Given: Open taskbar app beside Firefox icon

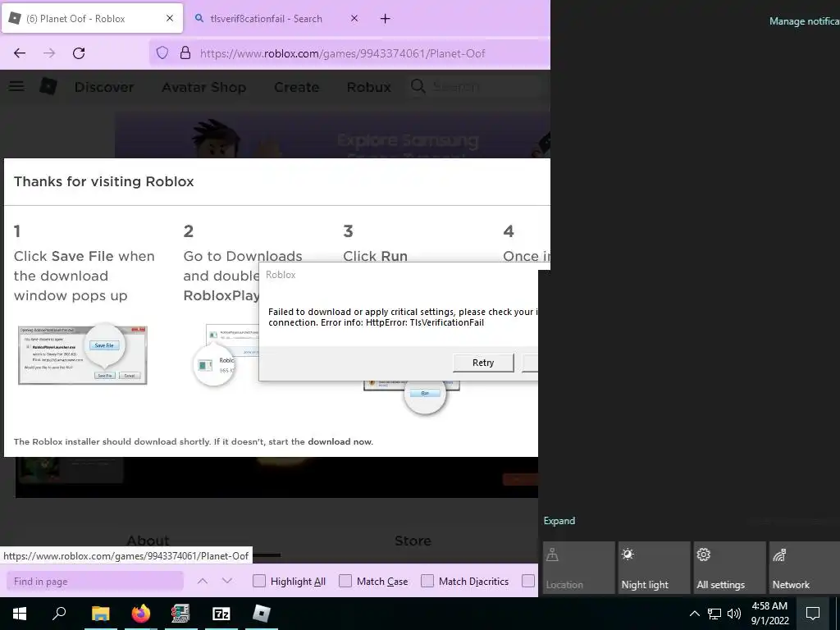Looking at the screenshot, I should coord(181,614).
